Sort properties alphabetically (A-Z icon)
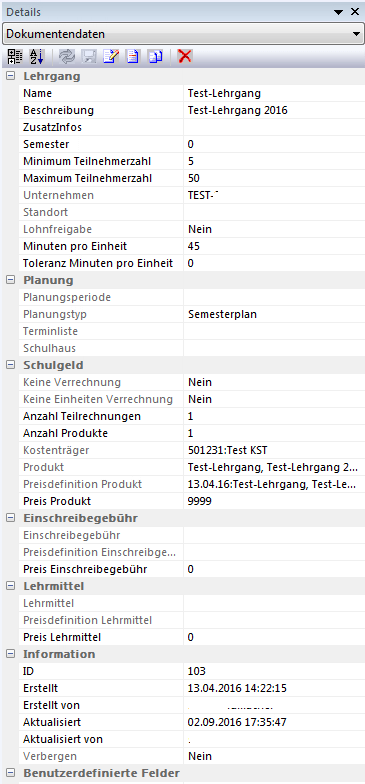This screenshot has height=784, width=365. (36, 56)
